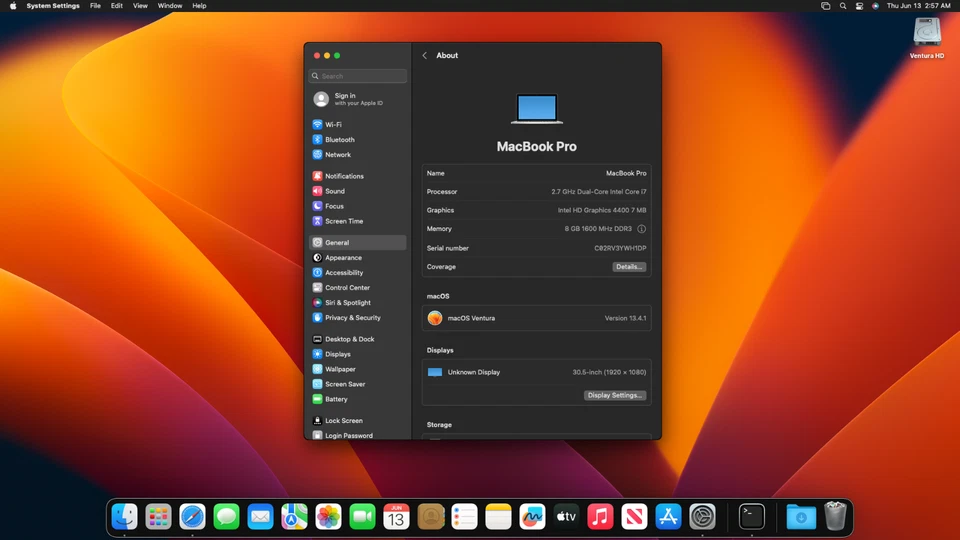
Task: Open Login Password settings
Action: 358,434
